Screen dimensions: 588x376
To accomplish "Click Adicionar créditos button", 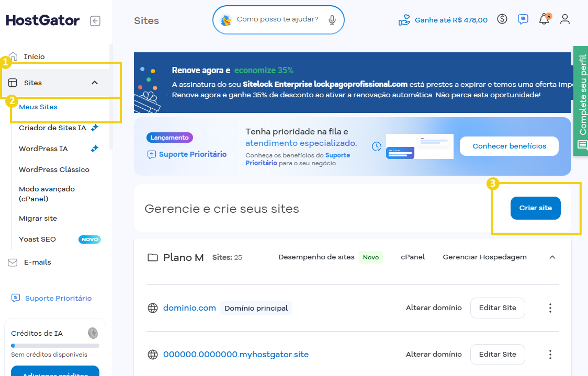I will point(55,371).
